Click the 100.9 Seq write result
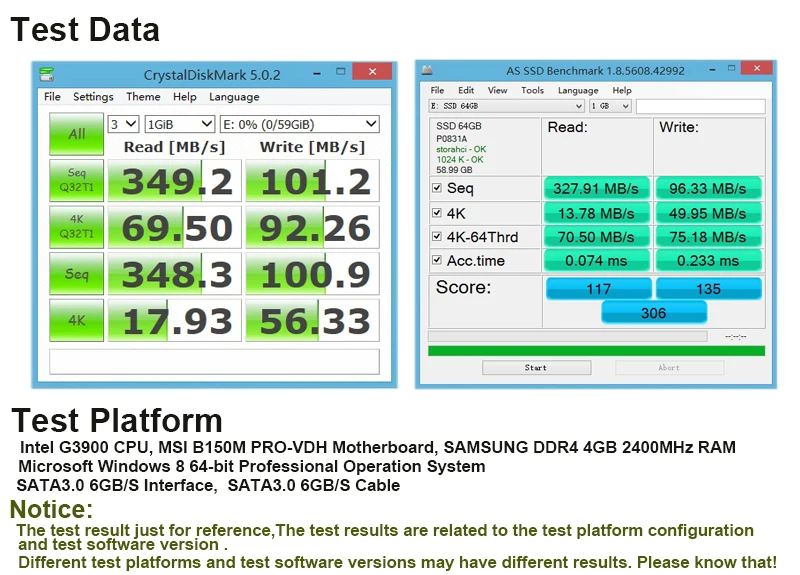Viewport: 800px width, 575px height. click(x=312, y=274)
